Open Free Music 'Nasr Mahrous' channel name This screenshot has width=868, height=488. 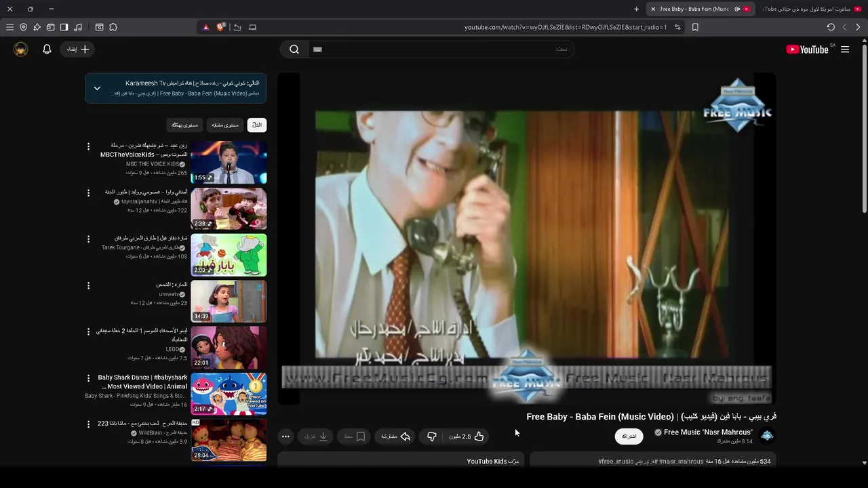tap(708, 432)
